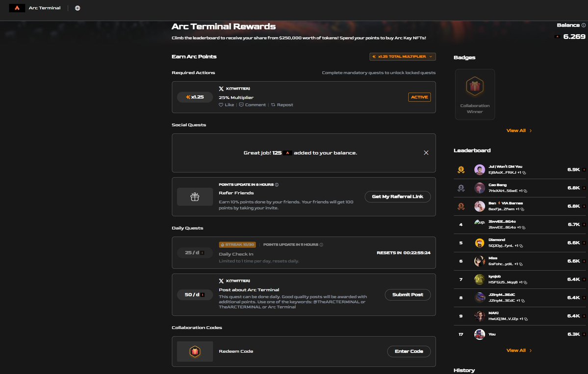Click Cao Bang's avatar thumbnail in the leaderboard
Screen dimensions: 588x374
point(479,188)
